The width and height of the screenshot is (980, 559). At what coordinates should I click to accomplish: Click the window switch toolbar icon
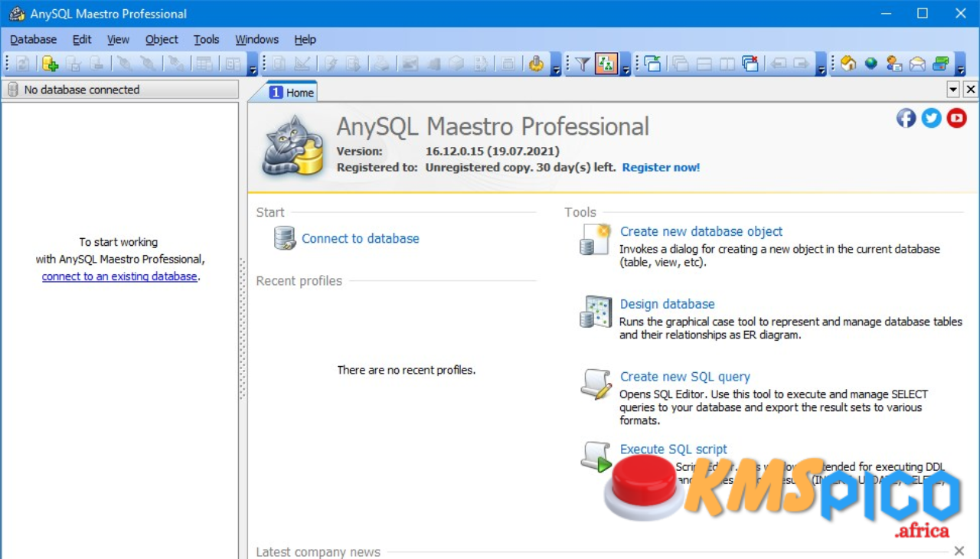click(x=653, y=64)
